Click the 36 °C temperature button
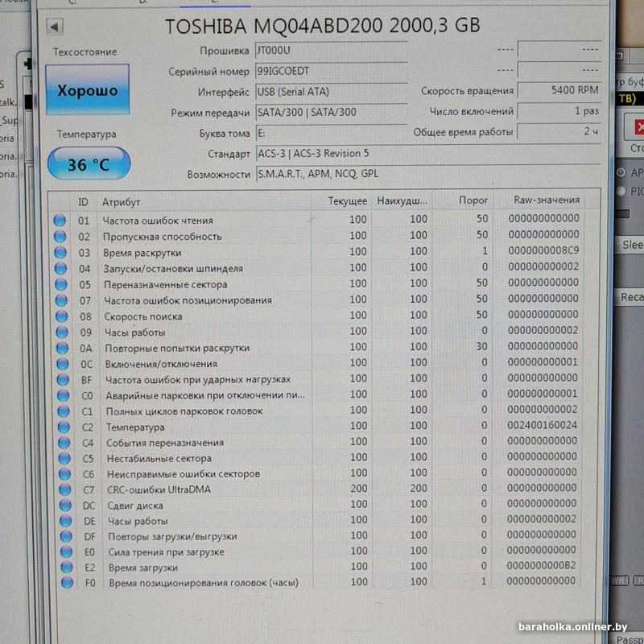This screenshot has width=644, height=644. tap(89, 163)
